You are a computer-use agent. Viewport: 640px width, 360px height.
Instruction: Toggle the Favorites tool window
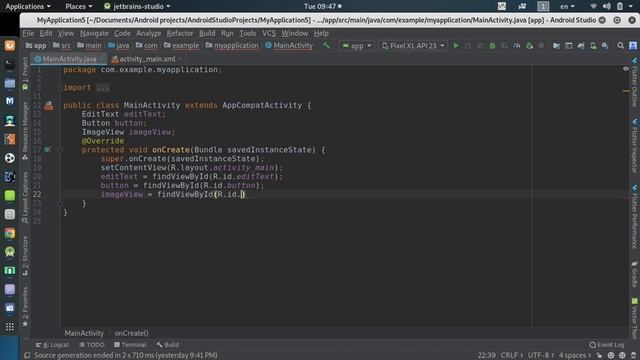click(x=25, y=306)
